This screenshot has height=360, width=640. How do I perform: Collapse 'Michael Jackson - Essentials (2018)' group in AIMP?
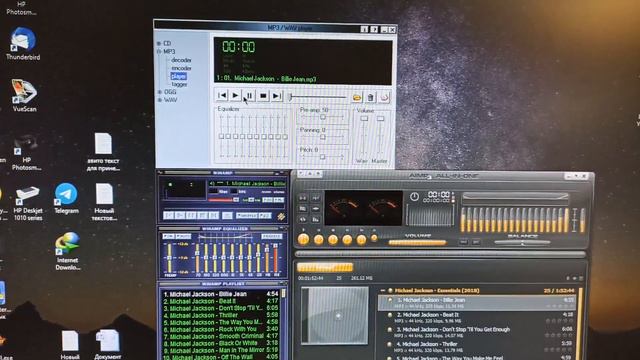point(382,291)
